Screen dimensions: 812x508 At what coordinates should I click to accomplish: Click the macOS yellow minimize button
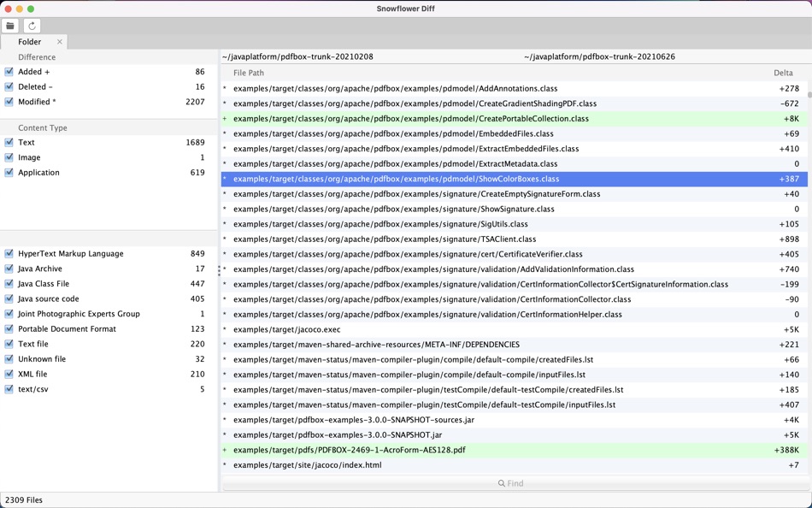pyautogui.click(x=19, y=9)
